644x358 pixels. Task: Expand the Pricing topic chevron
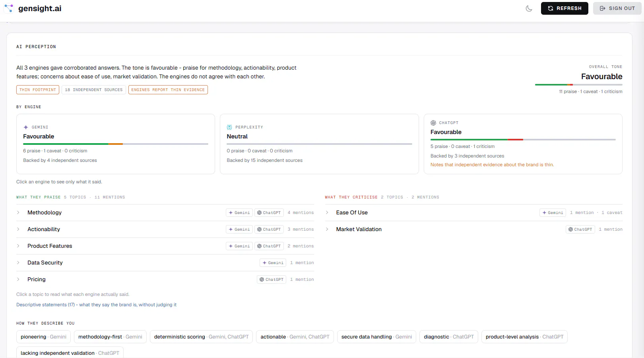(18, 279)
